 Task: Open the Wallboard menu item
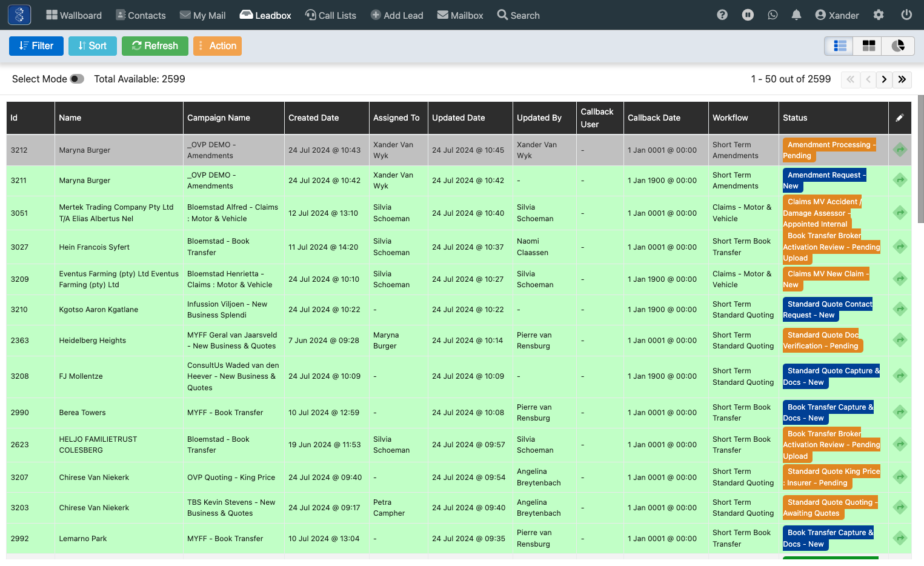[74, 15]
